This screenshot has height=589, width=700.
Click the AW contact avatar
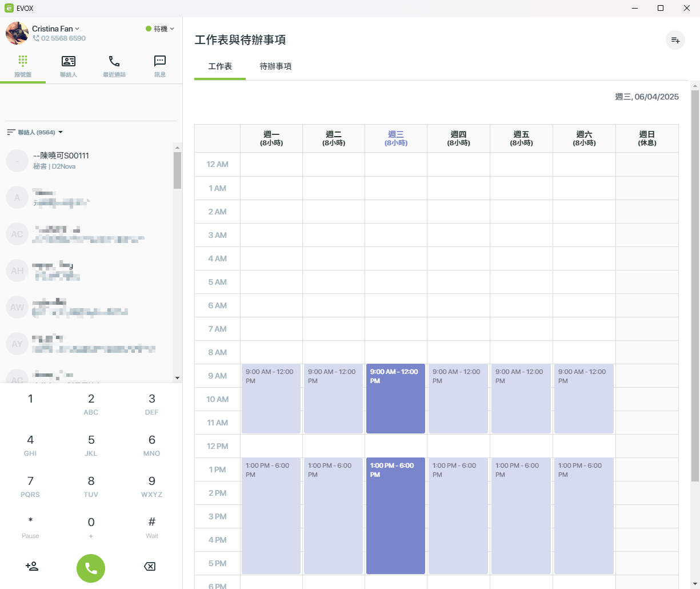[x=17, y=307]
